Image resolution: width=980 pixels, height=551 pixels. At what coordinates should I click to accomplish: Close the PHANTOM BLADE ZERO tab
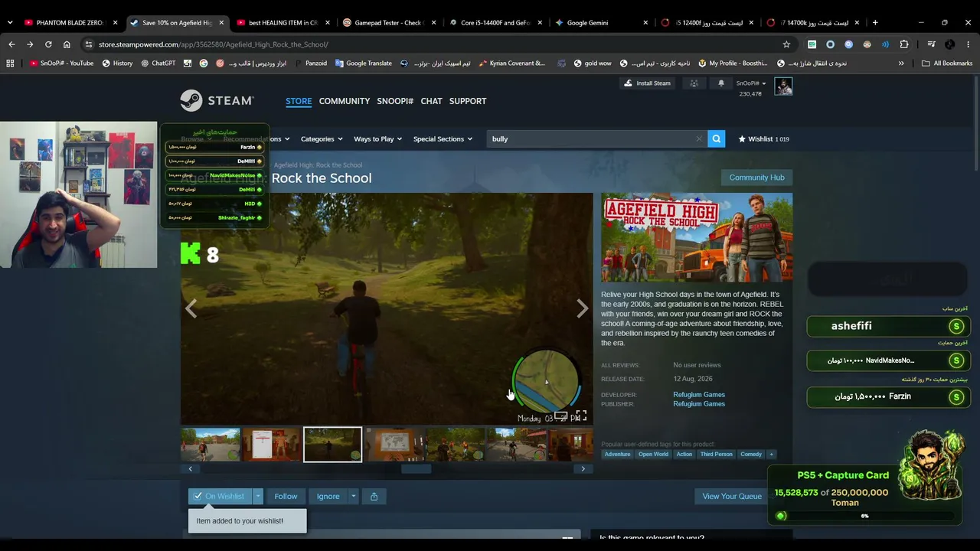coord(115,23)
